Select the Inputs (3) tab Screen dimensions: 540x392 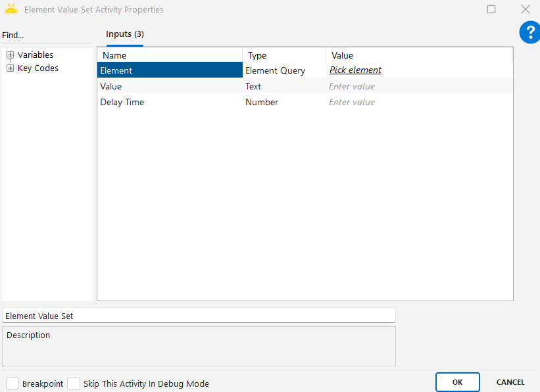point(125,34)
